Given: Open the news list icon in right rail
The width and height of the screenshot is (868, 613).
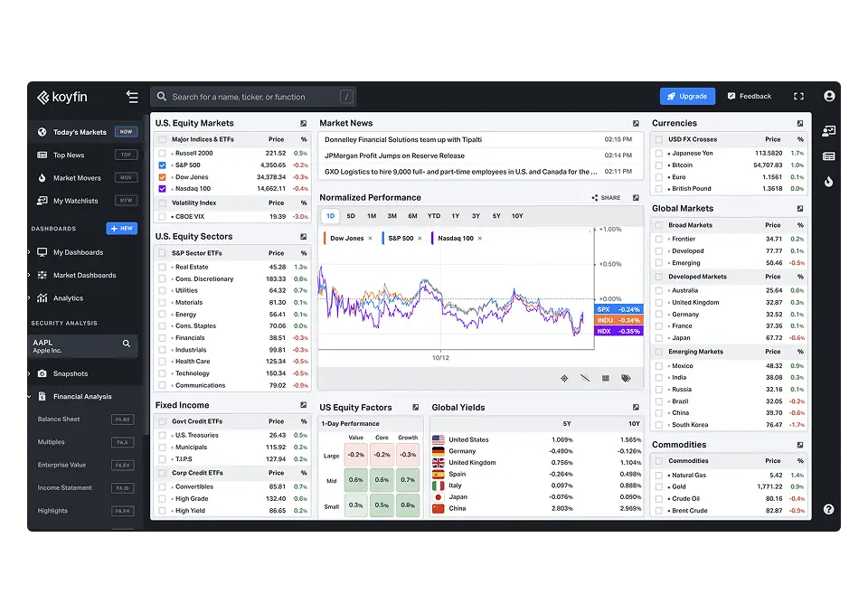Looking at the screenshot, I should [829, 156].
